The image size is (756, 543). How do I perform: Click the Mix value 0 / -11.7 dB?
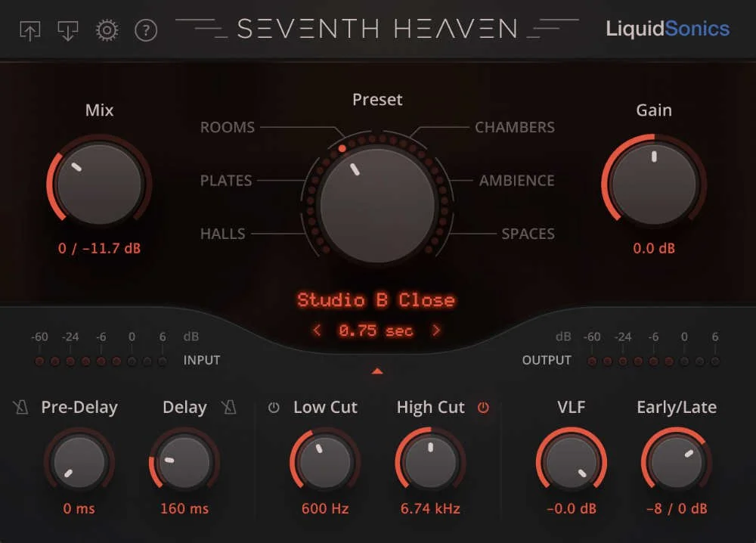tap(99, 248)
